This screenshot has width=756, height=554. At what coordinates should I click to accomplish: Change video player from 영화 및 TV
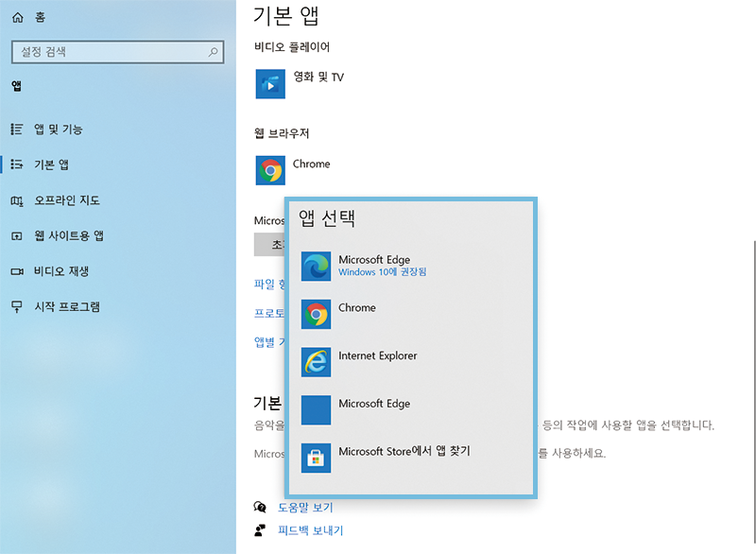click(x=318, y=78)
